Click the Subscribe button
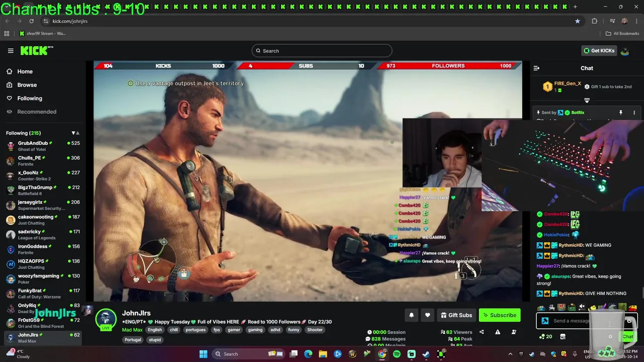644x362 pixels. click(500, 315)
